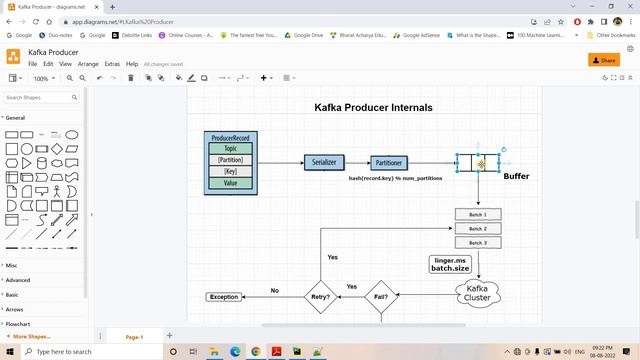Open the View menu
Screen dimensions: 640x360
coord(65,64)
